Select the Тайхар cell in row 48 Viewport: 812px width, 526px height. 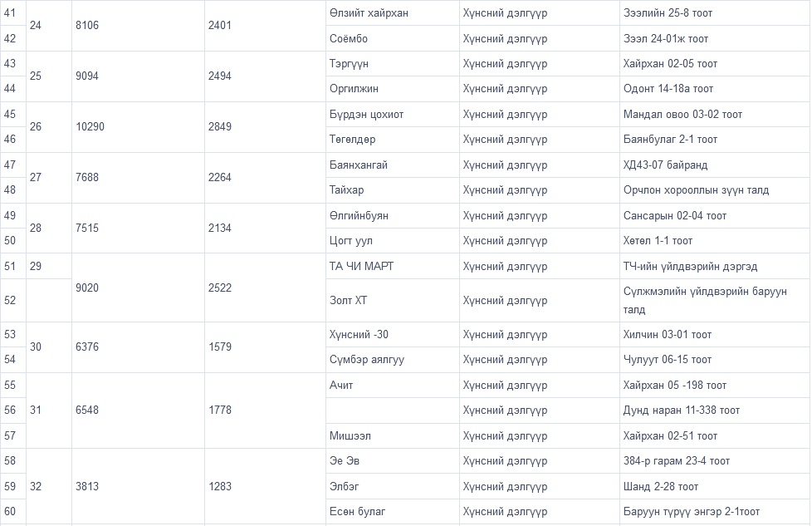tap(346, 190)
